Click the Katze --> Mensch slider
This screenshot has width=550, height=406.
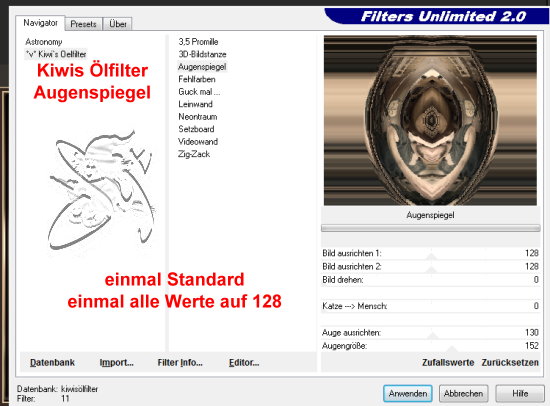click(x=430, y=306)
